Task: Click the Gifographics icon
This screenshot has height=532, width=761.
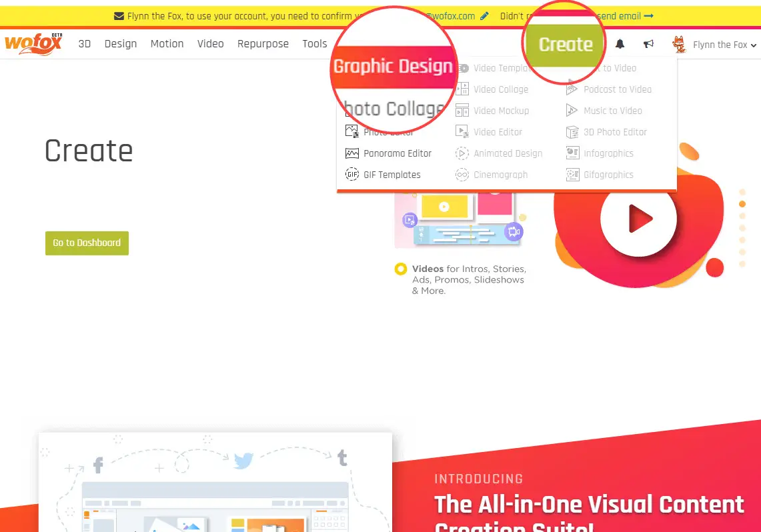Action: pyautogui.click(x=572, y=175)
